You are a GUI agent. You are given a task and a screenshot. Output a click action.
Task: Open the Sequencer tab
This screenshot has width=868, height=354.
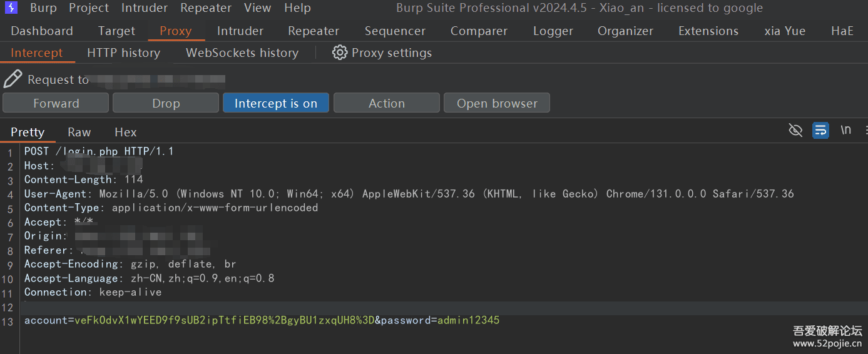pyautogui.click(x=395, y=31)
